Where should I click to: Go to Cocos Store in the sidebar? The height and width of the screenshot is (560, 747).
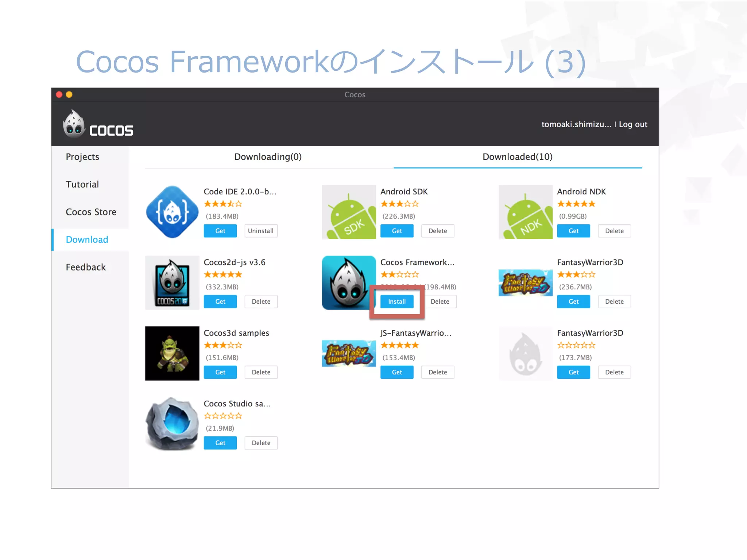point(91,212)
